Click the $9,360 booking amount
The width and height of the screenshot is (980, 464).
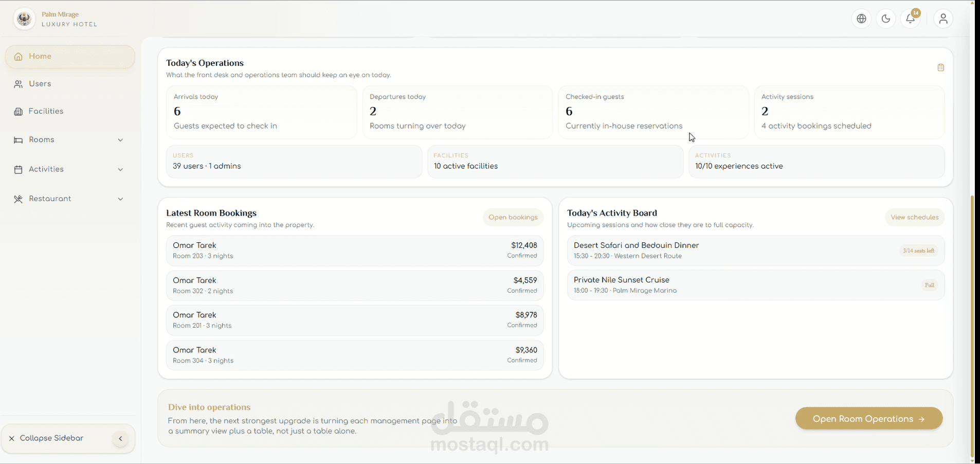point(526,350)
